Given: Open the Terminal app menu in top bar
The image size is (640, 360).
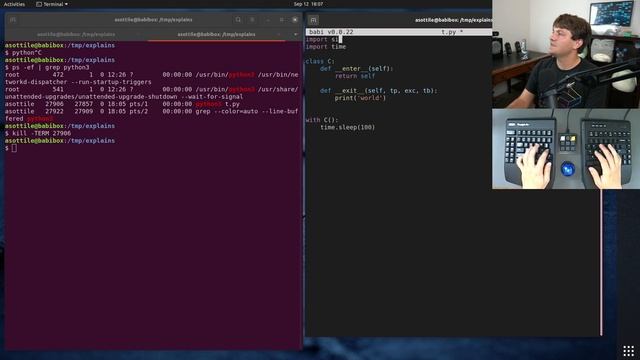Looking at the screenshot, I should tap(52, 4).
